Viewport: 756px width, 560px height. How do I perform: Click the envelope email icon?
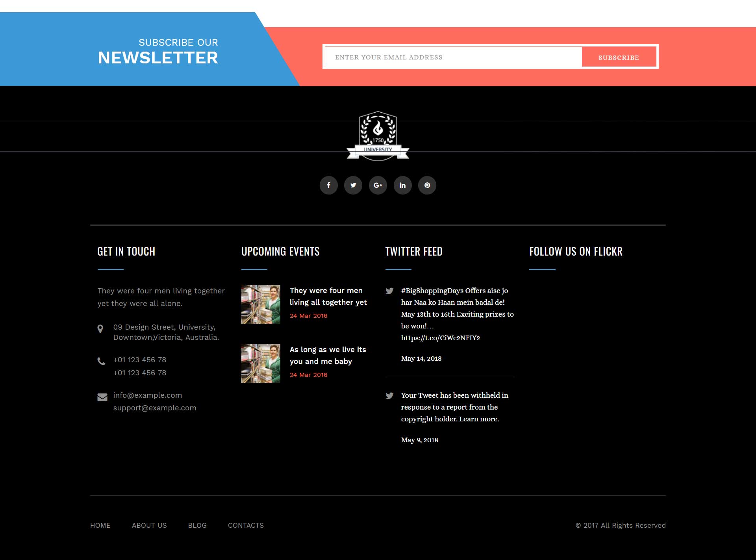click(x=102, y=397)
